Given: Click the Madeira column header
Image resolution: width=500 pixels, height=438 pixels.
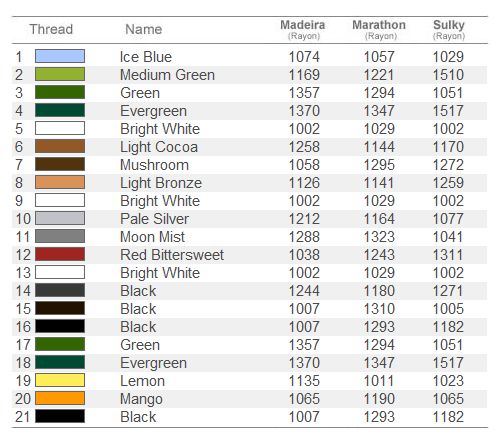Looking at the screenshot, I should (x=303, y=29).
